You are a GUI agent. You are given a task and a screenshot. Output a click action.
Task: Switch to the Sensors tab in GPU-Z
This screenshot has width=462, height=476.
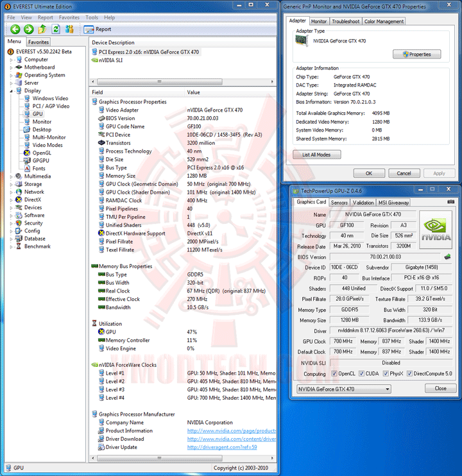pyautogui.click(x=339, y=203)
